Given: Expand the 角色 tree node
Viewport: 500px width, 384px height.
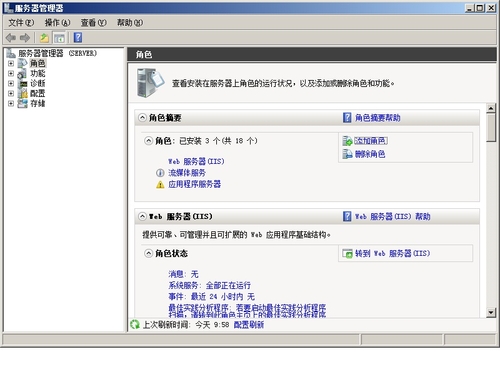Looking at the screenshot, I should (11, 63).
